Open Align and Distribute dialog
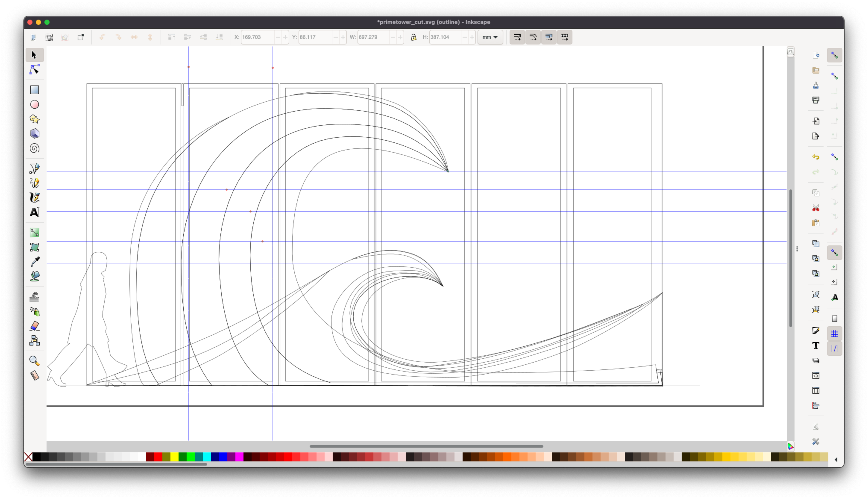The image size is (868, 499). (816, 406)
